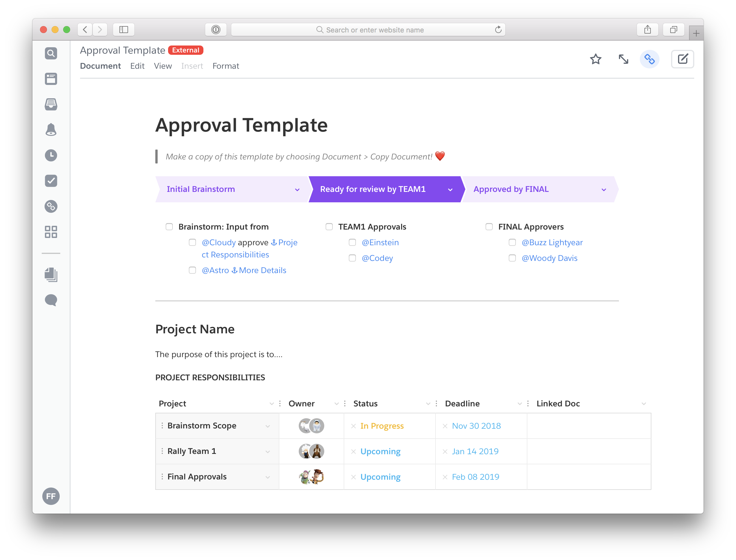The image size is (736, 560).
Task: Click the @Woody Davis mention link
Action: tap(549, 258)
